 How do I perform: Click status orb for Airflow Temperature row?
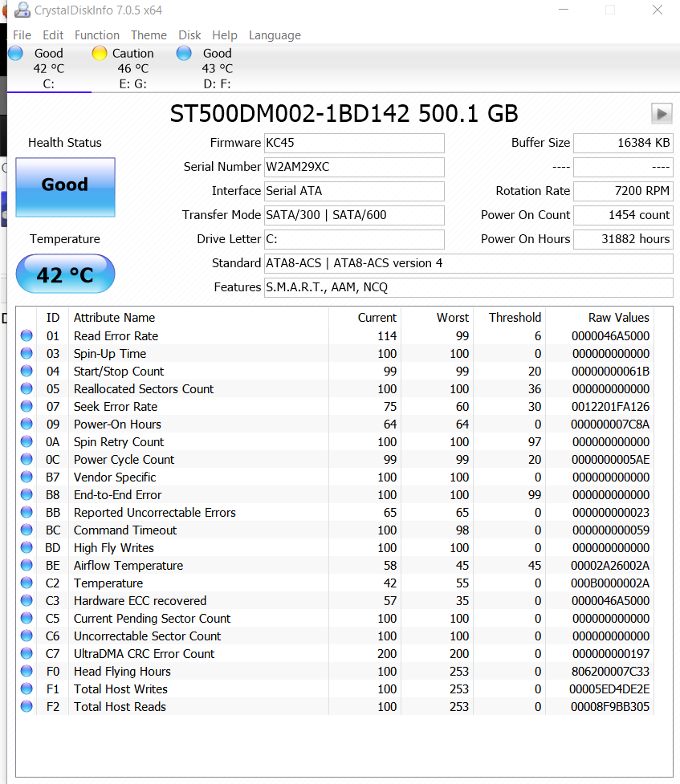26,566
